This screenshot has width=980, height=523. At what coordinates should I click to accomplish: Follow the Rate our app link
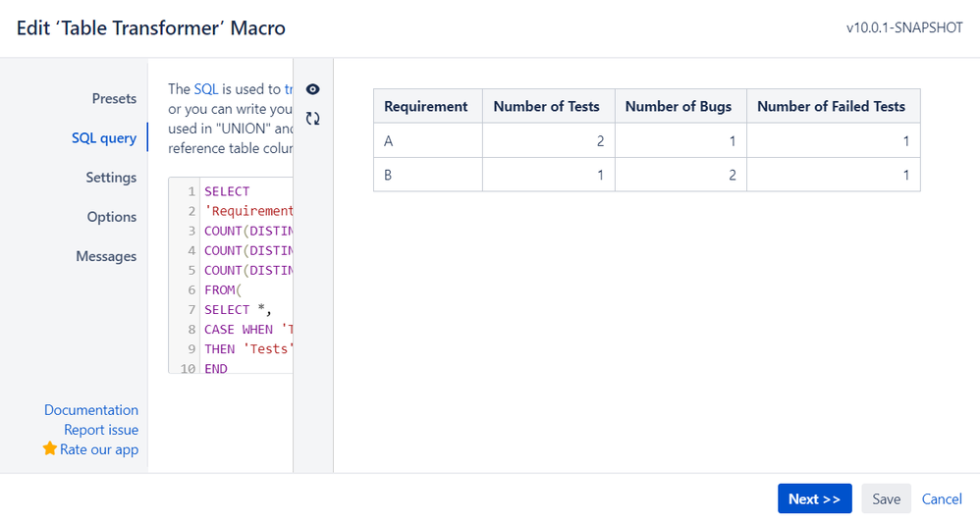point(99,448)
